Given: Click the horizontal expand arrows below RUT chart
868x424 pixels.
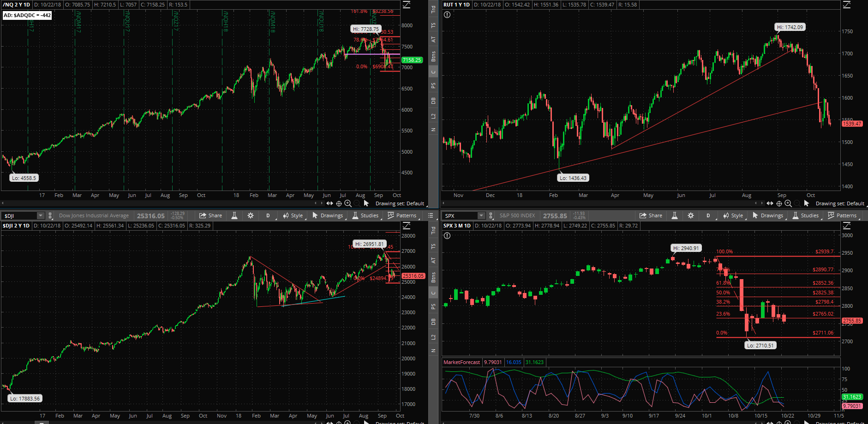Looking at the screenshot, I should click(770, 203).
